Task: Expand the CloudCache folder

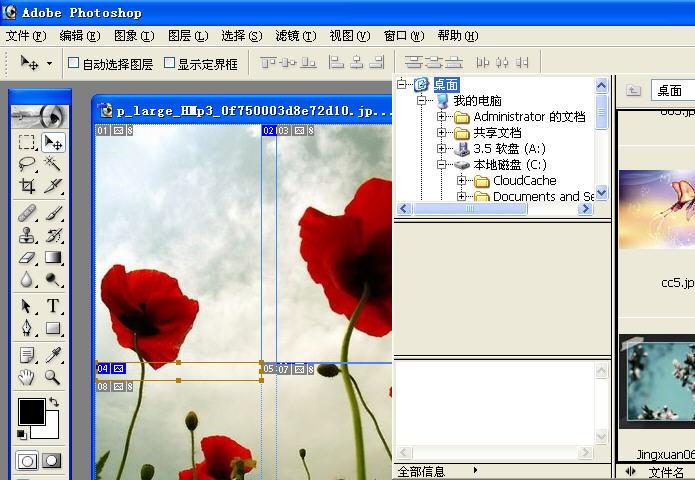Action: (x=461, y=180)
